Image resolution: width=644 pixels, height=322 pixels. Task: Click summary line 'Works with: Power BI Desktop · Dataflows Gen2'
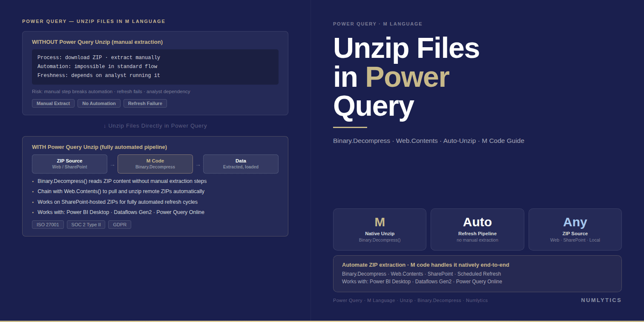click(422, 282)
